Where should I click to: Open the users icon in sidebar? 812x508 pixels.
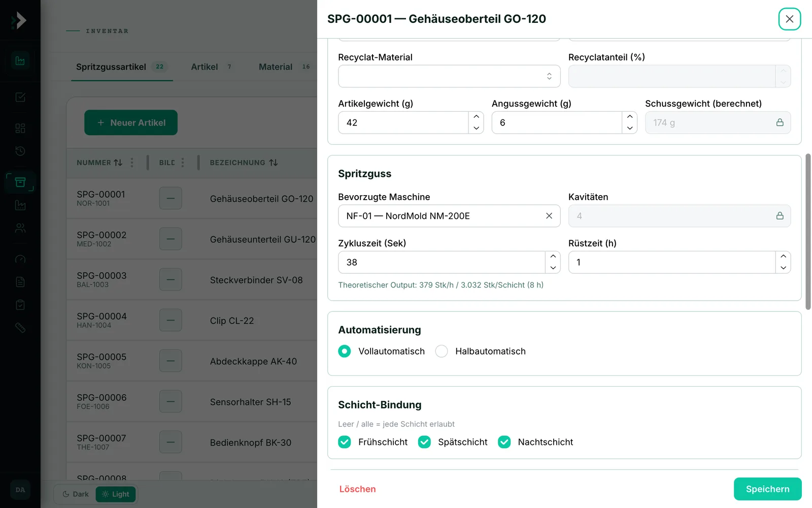pyautogui.click(x=20, y=228)
